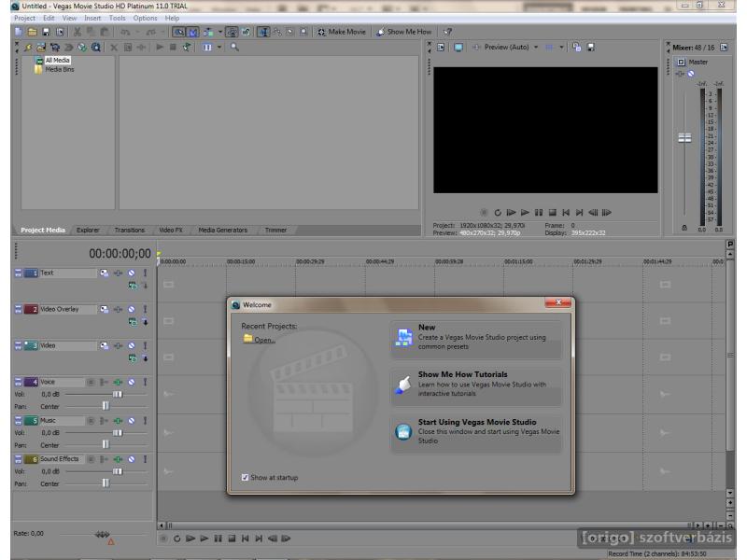Click the magnifier search icon in Project Media
Viewport: 747px width, 560px height.
click(x=234, y=48)
